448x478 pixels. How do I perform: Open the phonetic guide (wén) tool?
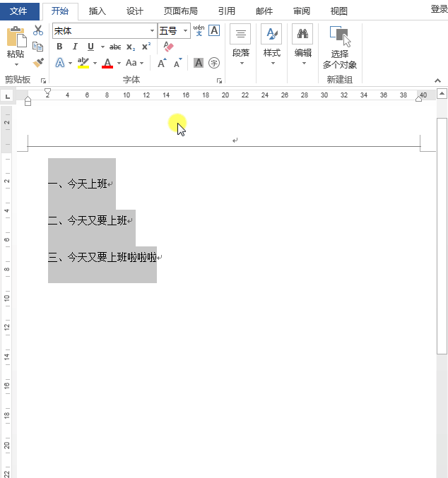coord(199,30)
